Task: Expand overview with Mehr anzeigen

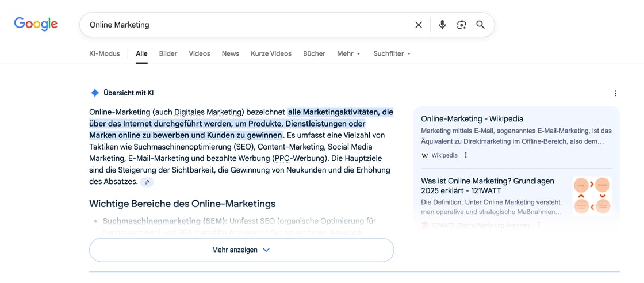Action: [x=241, y=250]
